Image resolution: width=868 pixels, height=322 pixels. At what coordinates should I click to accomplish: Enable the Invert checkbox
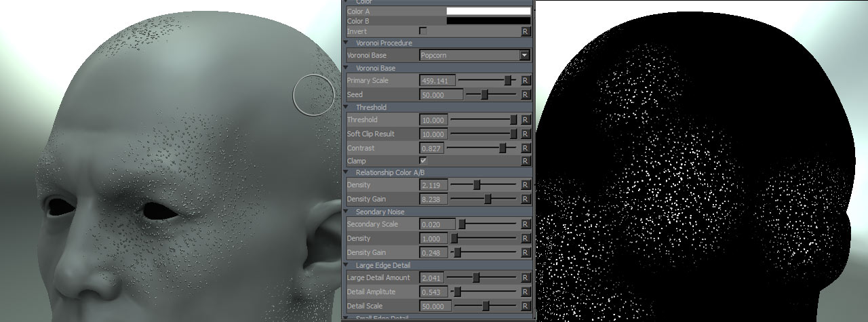click(x=423, y=31)
